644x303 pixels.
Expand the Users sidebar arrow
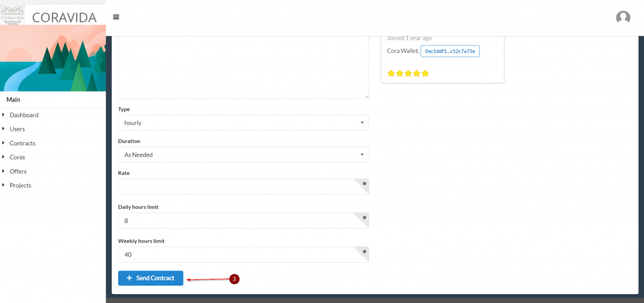click(x=4, y=129)
